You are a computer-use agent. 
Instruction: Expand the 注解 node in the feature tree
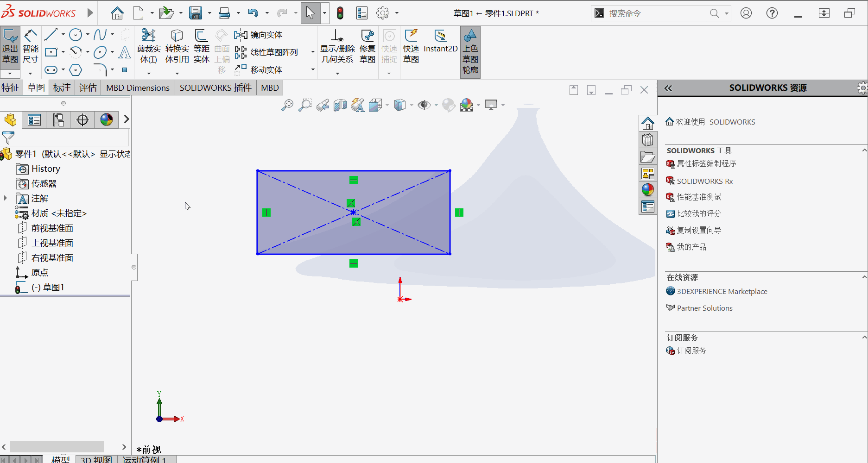click(5, 198)
